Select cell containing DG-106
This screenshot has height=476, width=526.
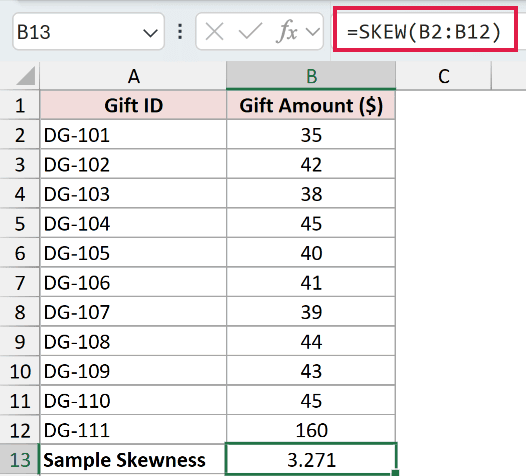pyautogui.click(x=133, y=282)
